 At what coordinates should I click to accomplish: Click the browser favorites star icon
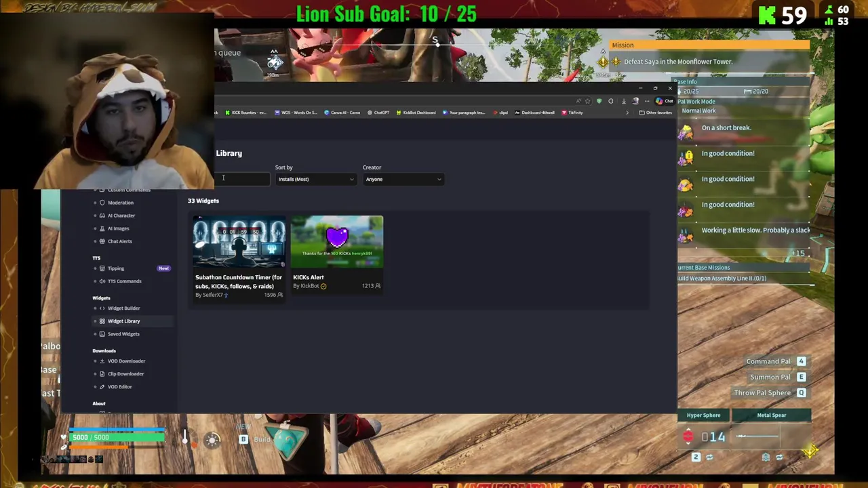587,101
